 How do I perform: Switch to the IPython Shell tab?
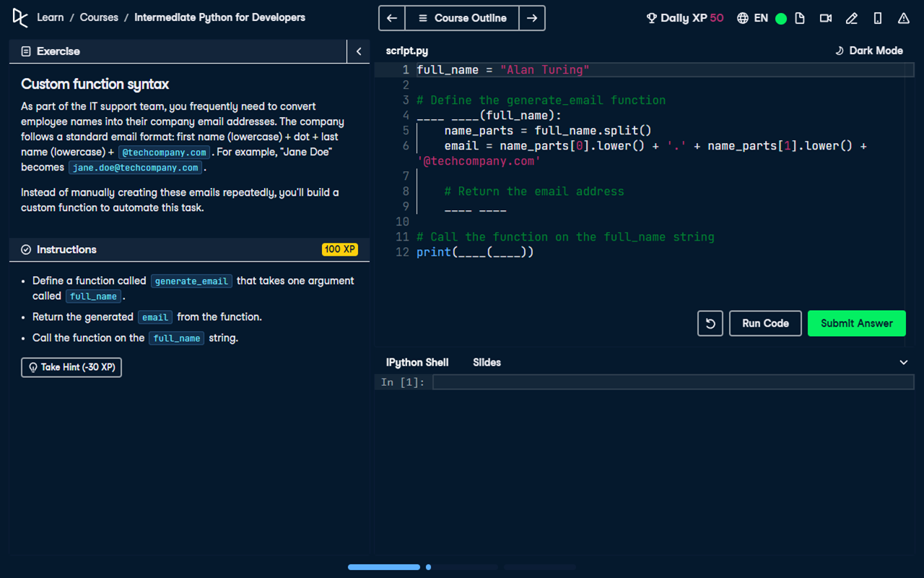(x=417, y=363)
